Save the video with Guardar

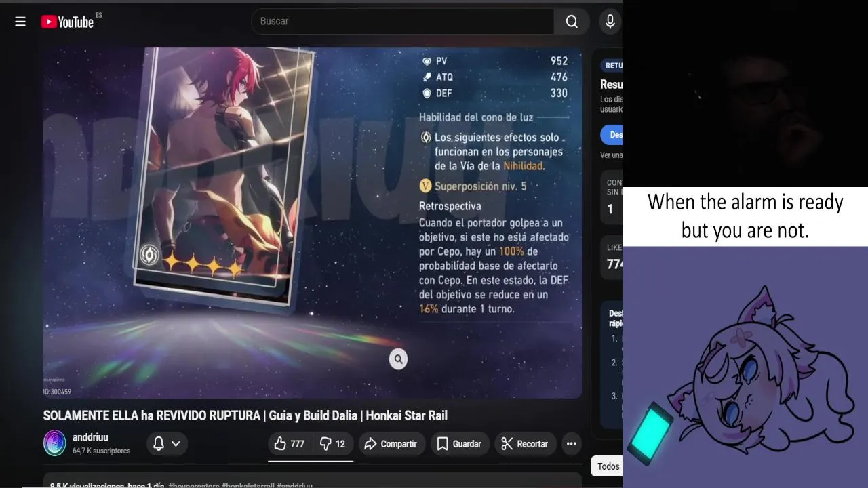[459, 444]
